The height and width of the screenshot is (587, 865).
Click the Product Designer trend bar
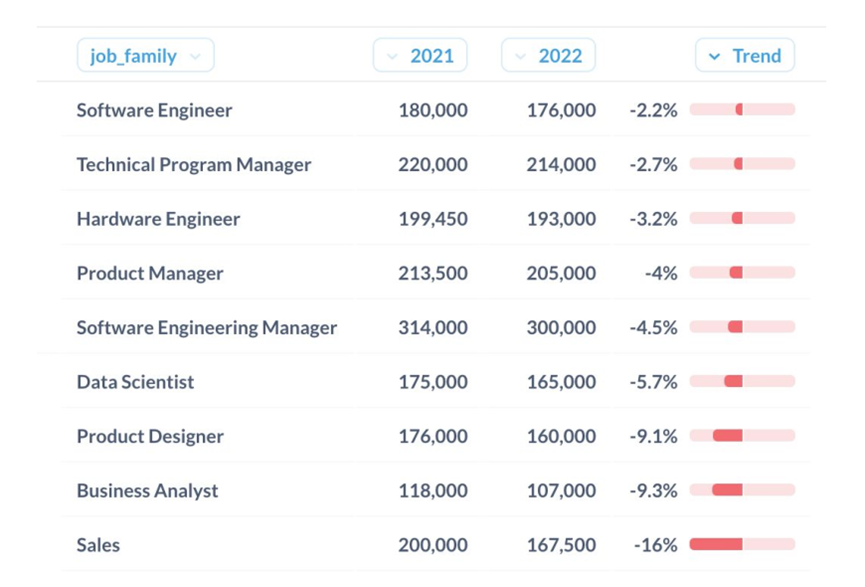click(x=742, y=436)
